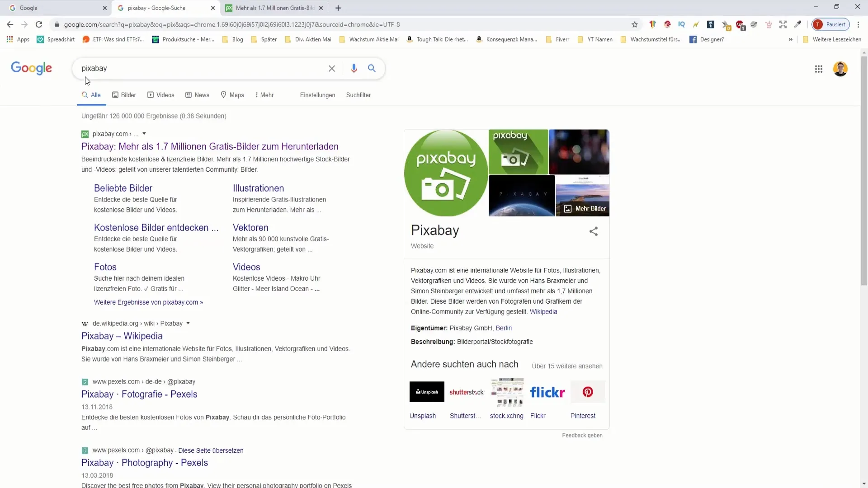Click Weitere Ergebnisse von pixabay.com link

148,302
